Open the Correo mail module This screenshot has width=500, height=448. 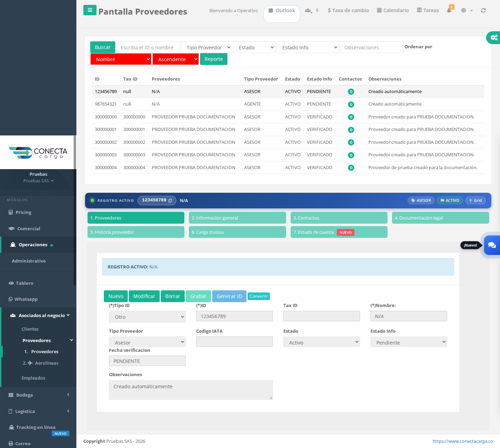(x=23, y=443)
